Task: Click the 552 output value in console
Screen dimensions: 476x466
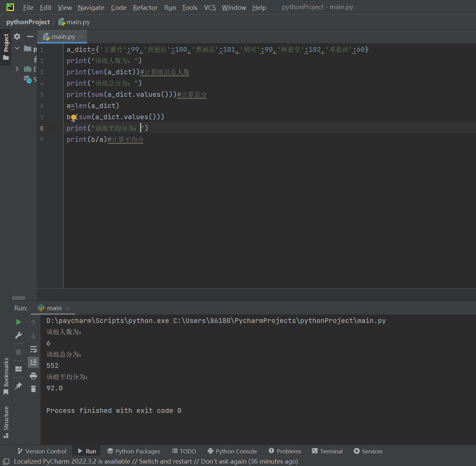Action: click(x=53, y=366)
